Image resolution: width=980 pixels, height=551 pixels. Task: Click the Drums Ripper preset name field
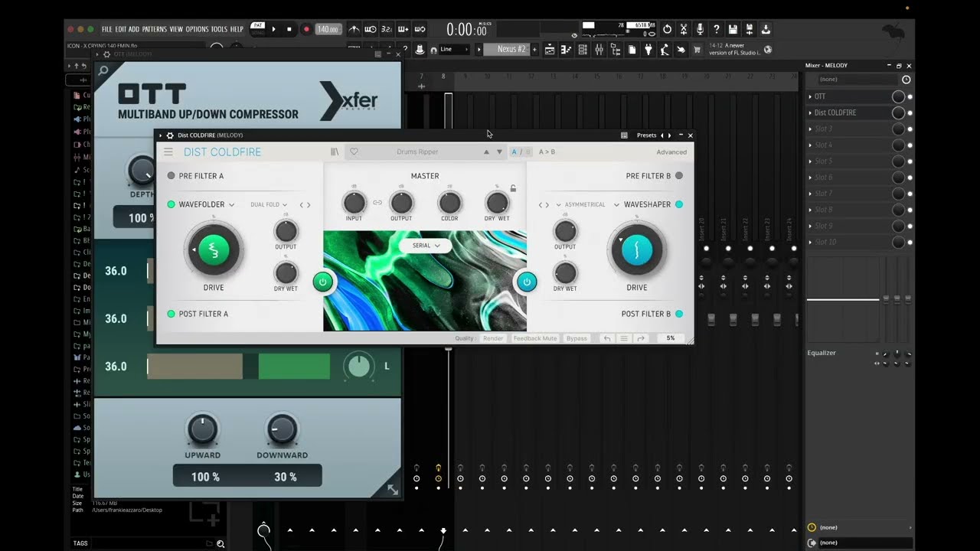(417, 152)
